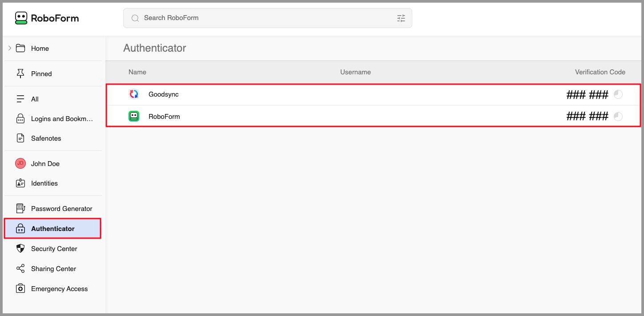The width and height of the screenshot is (644, 316).
Task: Click the Emergency Access icon
Action: [20, 288]
